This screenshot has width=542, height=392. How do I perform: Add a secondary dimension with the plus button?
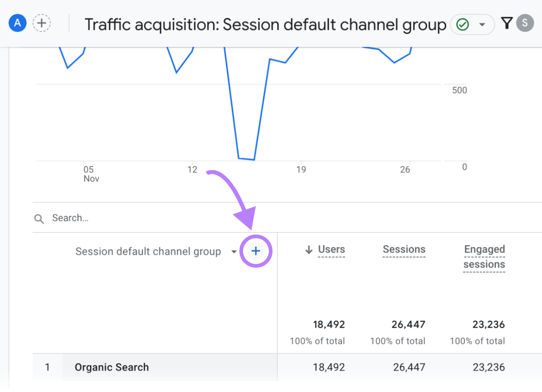pyautogui.click(x=256, y=251)
